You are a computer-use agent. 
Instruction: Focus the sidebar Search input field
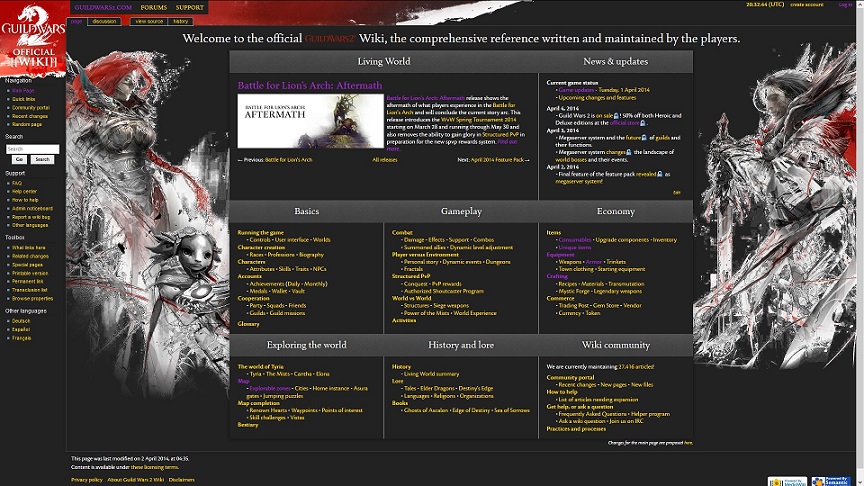(x=33, y=149)
